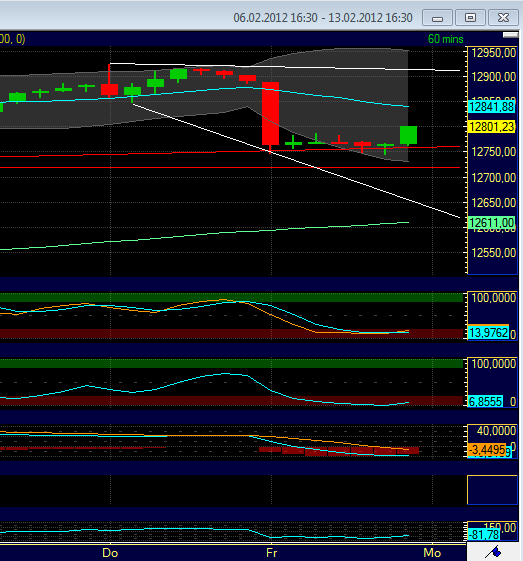Click the 12900,00 price scale value

coord(494,77)
